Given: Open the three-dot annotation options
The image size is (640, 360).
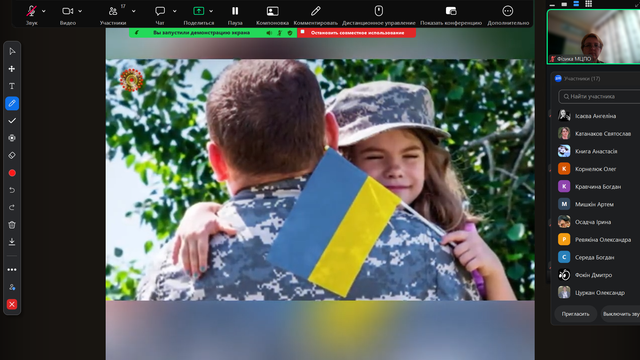Looking at the screenshot, I should click(x=12, y=270).
